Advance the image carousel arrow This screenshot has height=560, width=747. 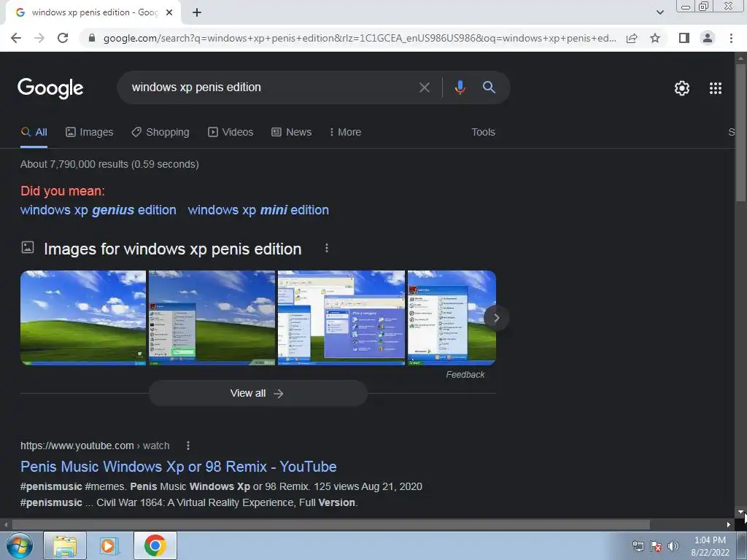pyautogui.click(x=496, y=318)
